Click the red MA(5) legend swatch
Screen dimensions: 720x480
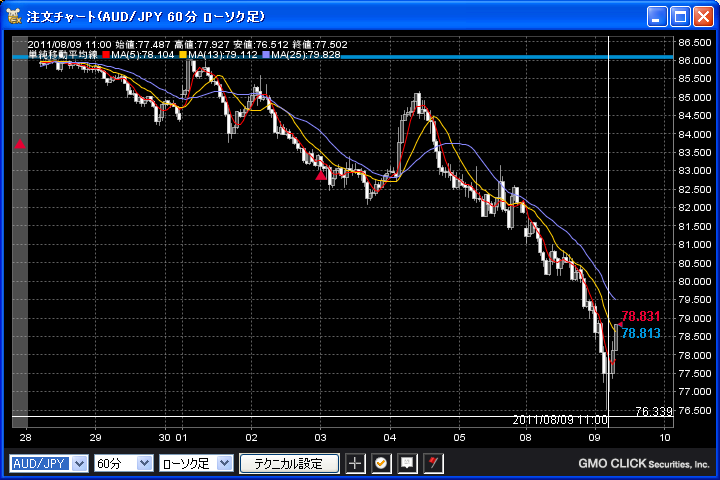point(106,55)
